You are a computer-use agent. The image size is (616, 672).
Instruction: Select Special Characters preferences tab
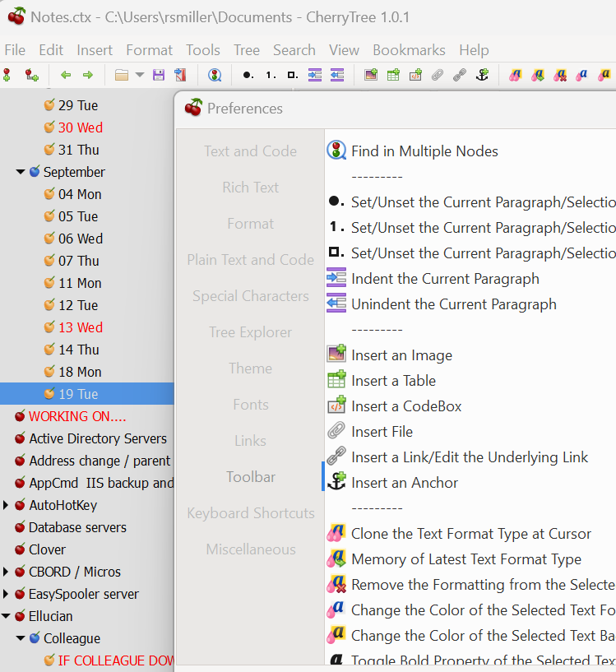250,296
